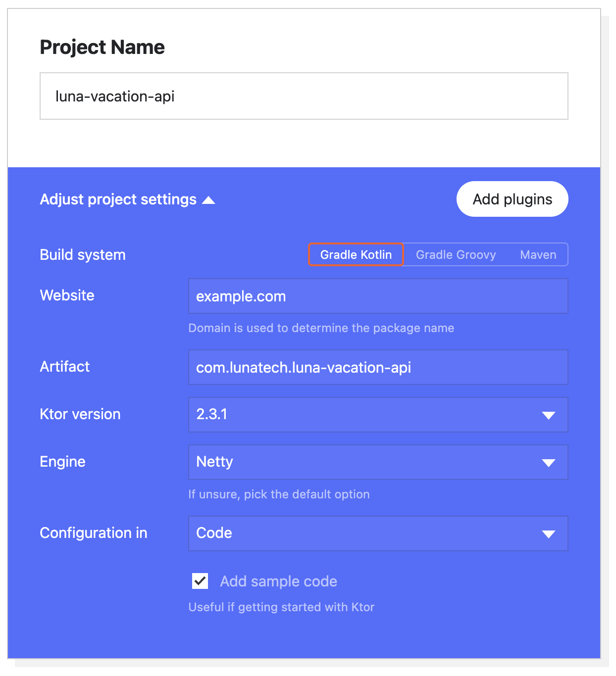The height and width of the screenshot is (676, 616).
Task: Click the Add plugins button
Action: [x=513, y=199]
